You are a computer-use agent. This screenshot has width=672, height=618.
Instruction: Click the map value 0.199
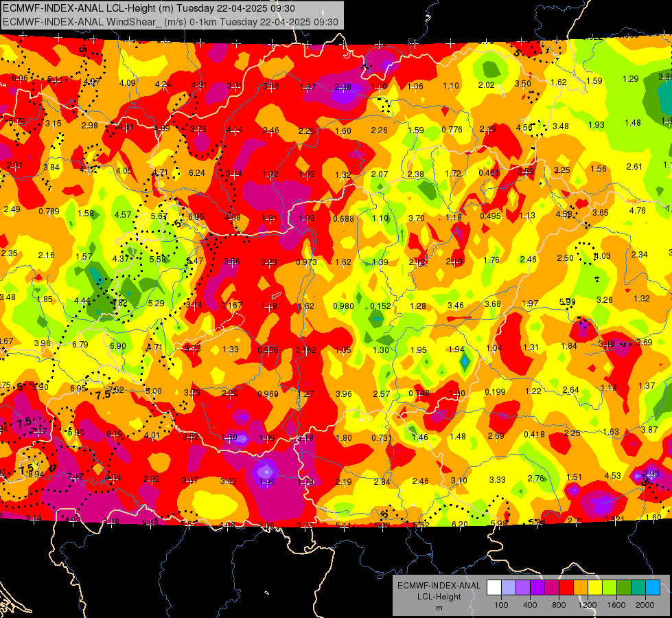pos(495,392)
